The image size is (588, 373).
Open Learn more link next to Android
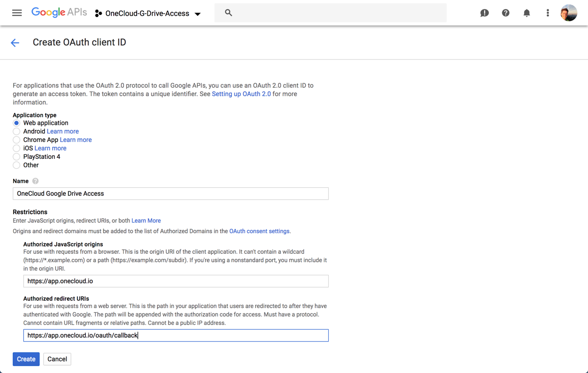click(63, 131)
